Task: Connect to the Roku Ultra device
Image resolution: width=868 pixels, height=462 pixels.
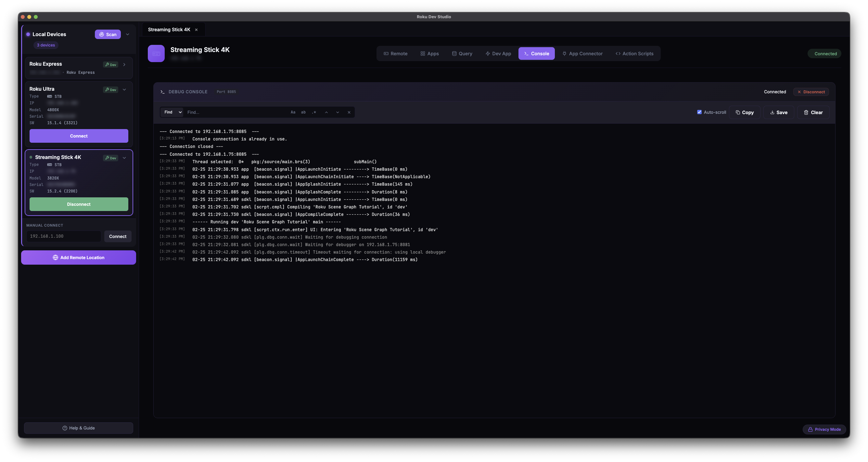Action: click(x=79, y=136)
